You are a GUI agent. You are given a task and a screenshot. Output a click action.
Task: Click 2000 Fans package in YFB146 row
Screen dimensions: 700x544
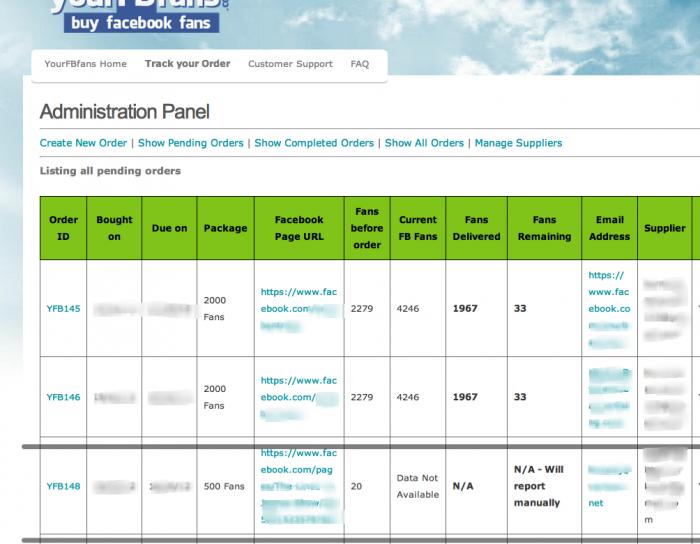[215, 397]
